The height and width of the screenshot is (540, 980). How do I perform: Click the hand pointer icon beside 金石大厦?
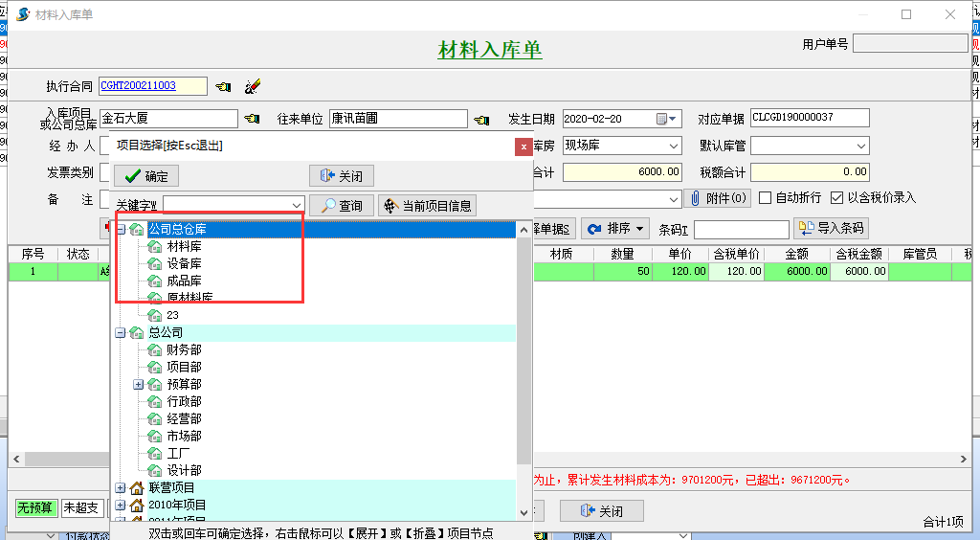click(x=252, y=119)
